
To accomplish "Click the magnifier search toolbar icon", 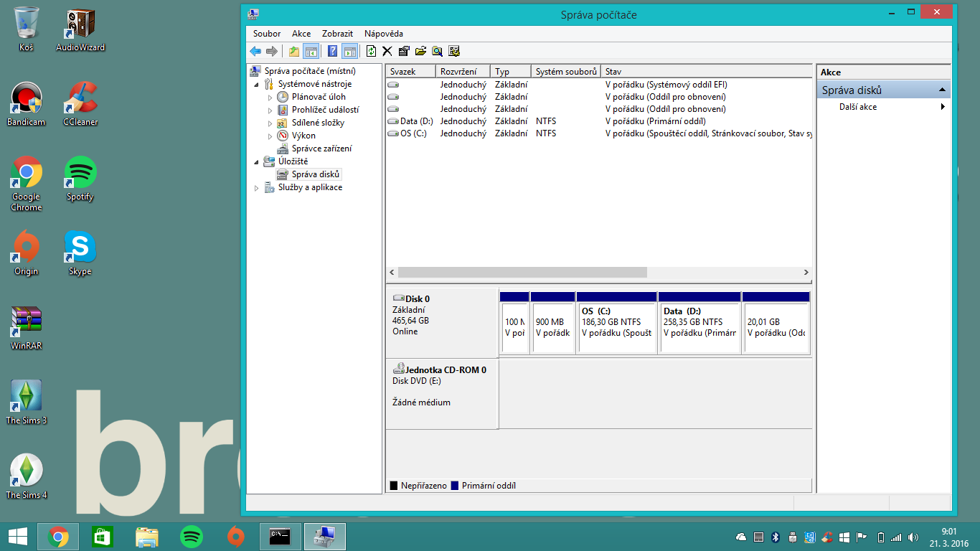I will (x=437, y=51).
